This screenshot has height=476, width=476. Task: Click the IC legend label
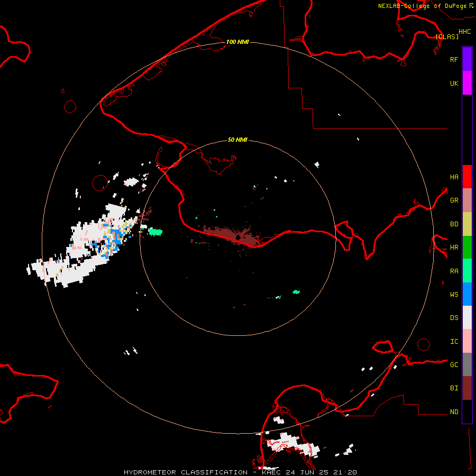(x=454, y=342)
